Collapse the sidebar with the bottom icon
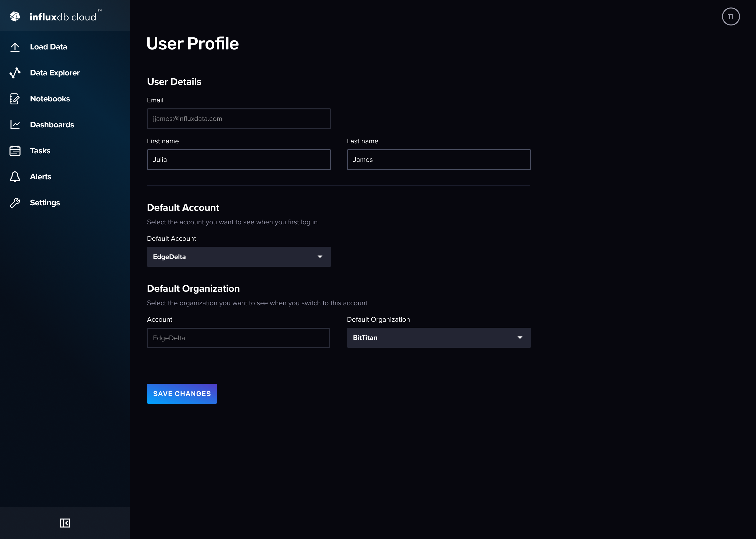 (65, 523)
